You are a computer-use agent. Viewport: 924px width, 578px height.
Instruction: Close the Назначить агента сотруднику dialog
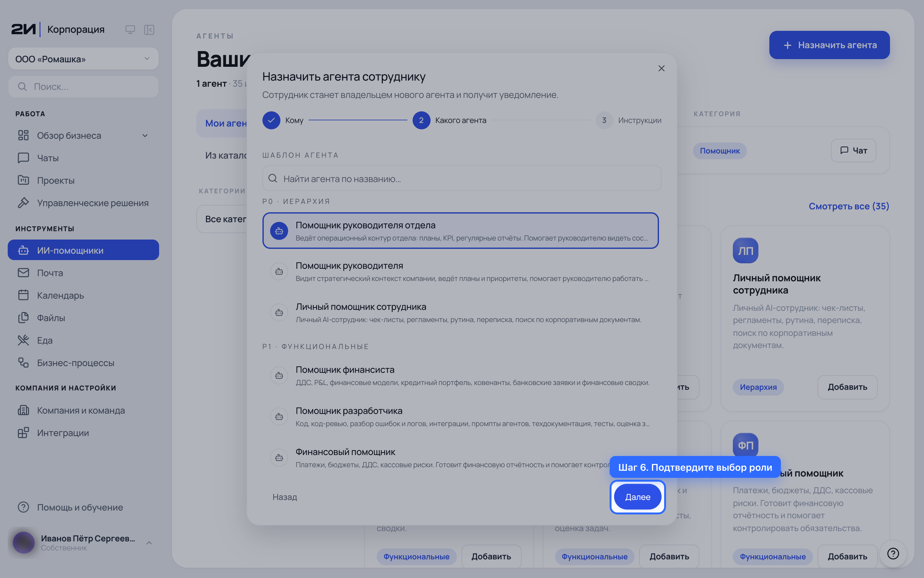click(661, 68)
